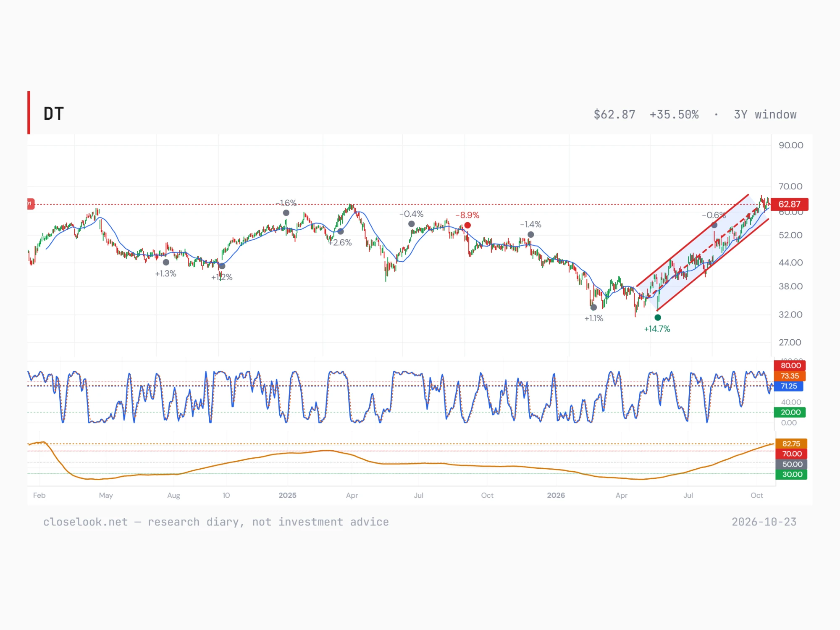Click the red -8.9% signal marker dot
840x630 pixels.
coord(467,226)
